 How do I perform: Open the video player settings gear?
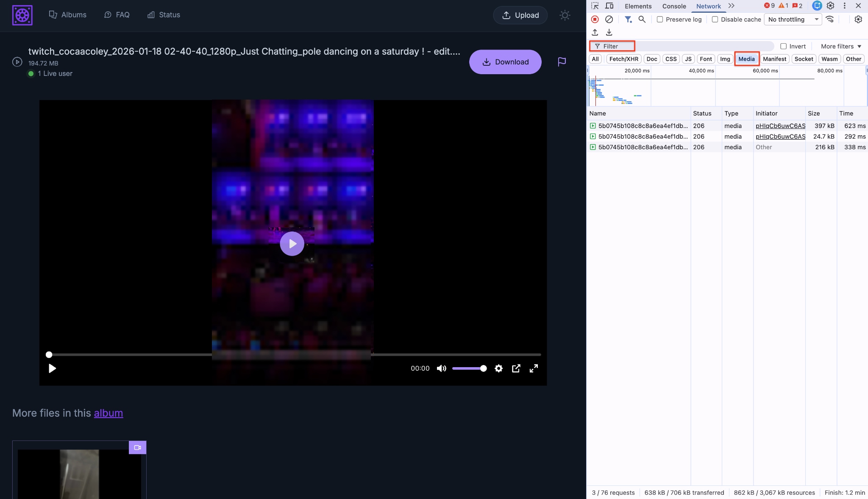498,368
